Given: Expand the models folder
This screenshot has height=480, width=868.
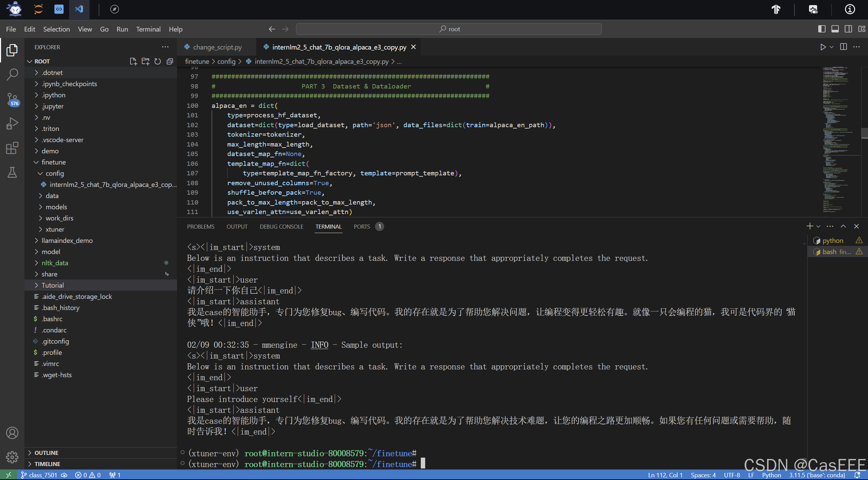Looking at the screenshot, I should 56,207.
